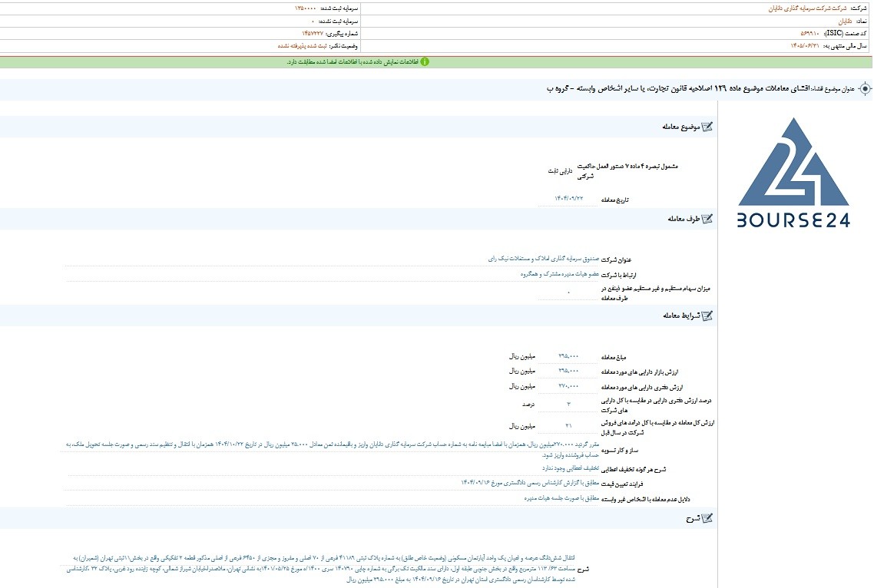Click the book value amount ۲۷۰,۰۰۰
Screen dimensions: 874x588
[x=568, y=386]
